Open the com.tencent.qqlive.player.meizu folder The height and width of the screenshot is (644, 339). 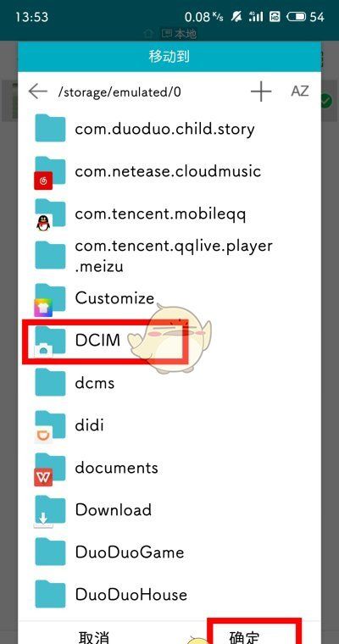(x=169, y=256)
